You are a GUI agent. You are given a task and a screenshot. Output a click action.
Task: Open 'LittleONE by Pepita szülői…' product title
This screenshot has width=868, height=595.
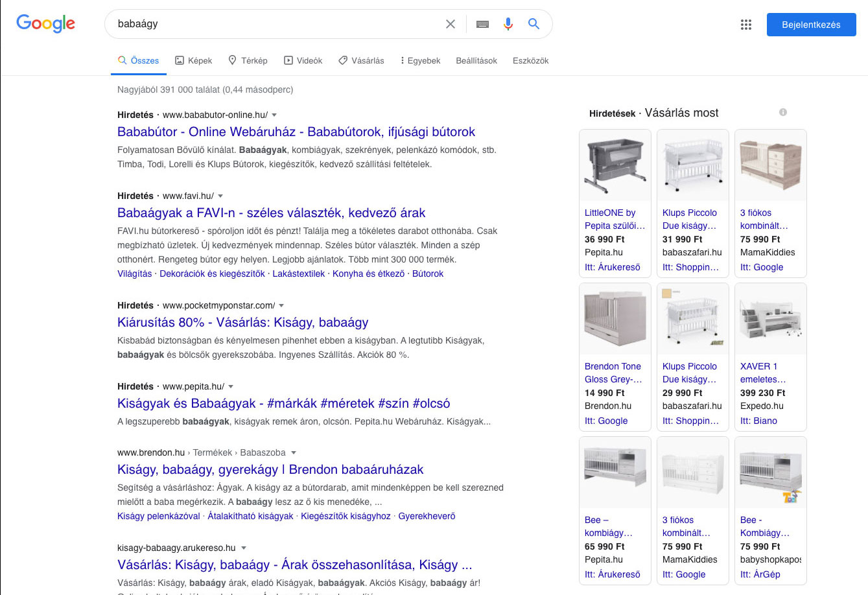click(615, 219)
